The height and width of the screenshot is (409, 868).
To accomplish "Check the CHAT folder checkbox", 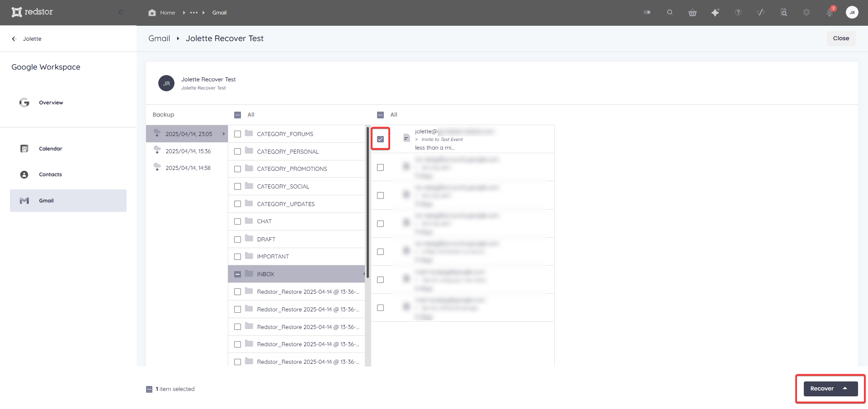I will (x=237, y=221).
